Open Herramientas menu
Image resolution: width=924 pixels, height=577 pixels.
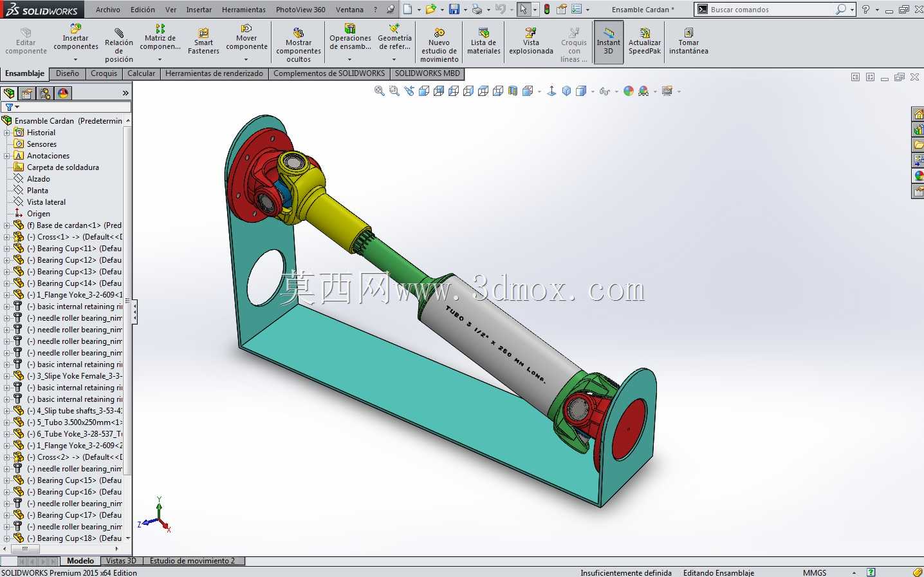click(x=244, y=10)
